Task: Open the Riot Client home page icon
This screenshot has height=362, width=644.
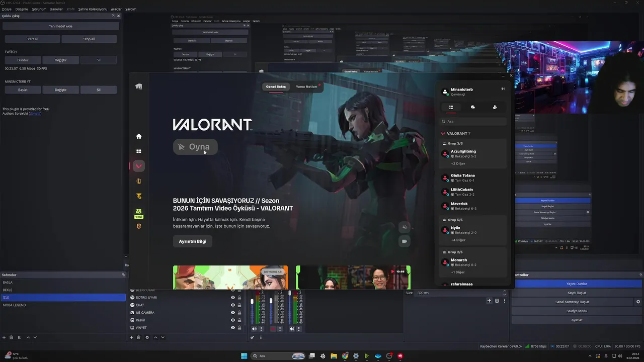Action: (x=139, y=136)
